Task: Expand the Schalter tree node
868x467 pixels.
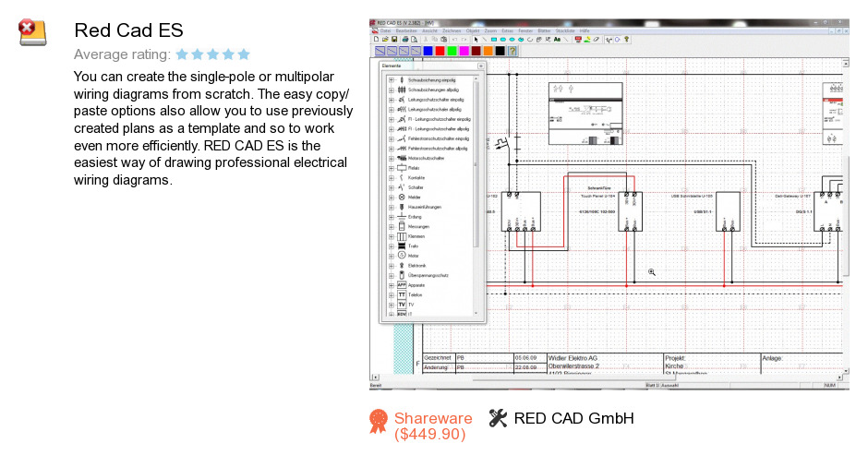Action: 392,187
